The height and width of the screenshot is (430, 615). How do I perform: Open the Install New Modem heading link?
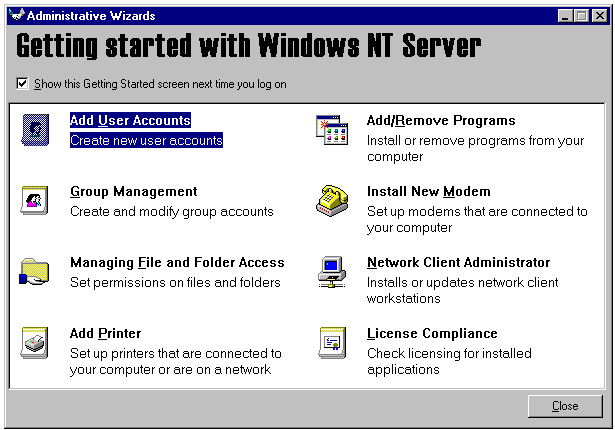[428, 192]
